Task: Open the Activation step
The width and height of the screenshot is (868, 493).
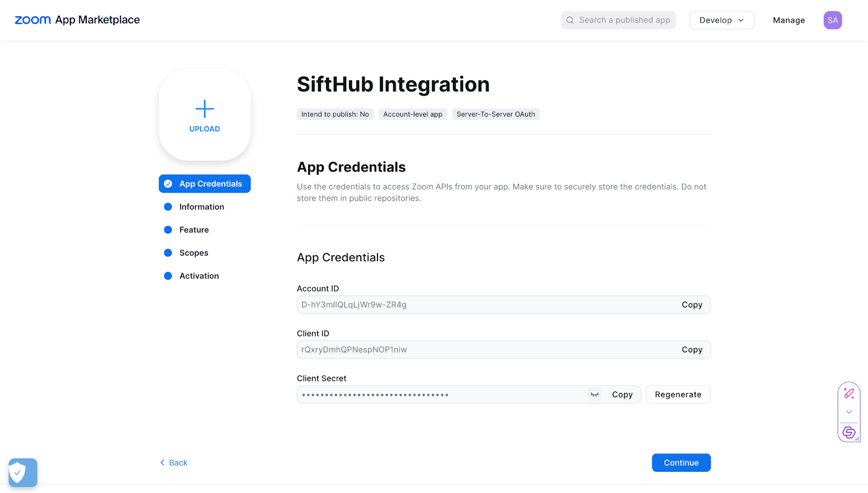Action: 199,276
